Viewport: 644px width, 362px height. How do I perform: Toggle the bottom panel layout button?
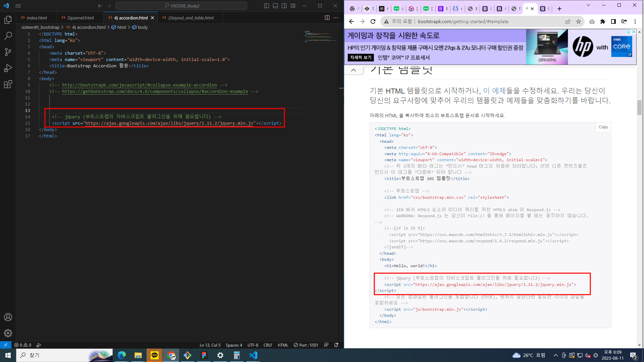click(x=275, y=6)
